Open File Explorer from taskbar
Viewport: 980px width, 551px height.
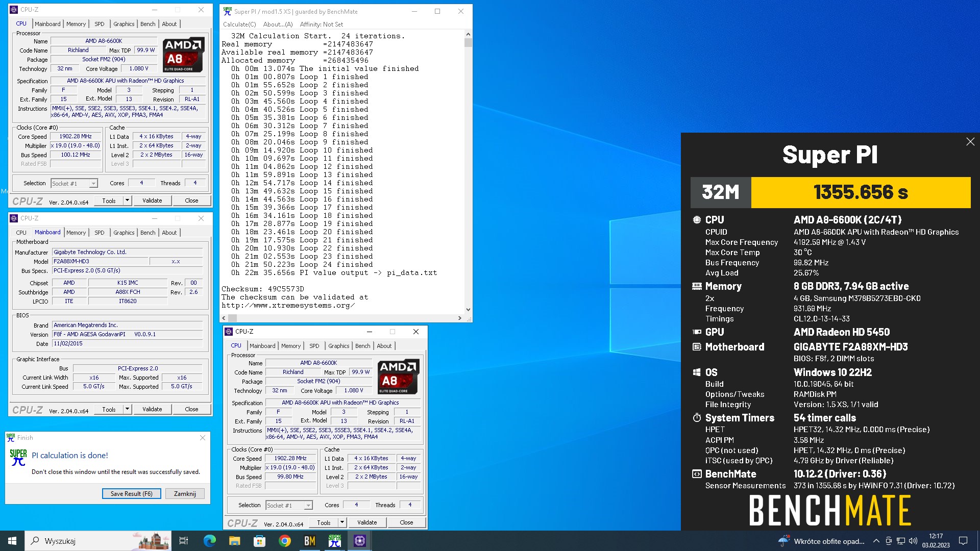[234, 541]
